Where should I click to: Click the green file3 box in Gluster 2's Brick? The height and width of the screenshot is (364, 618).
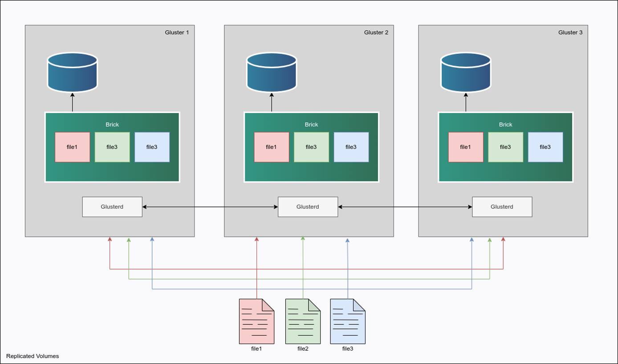click(x=311, y=147)
